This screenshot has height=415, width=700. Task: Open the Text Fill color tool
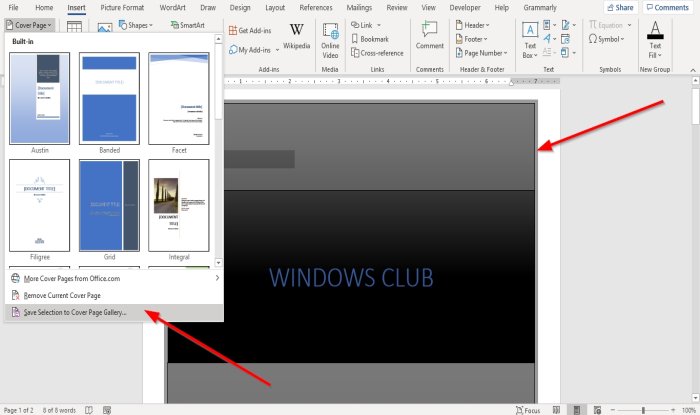coord(655,40)
